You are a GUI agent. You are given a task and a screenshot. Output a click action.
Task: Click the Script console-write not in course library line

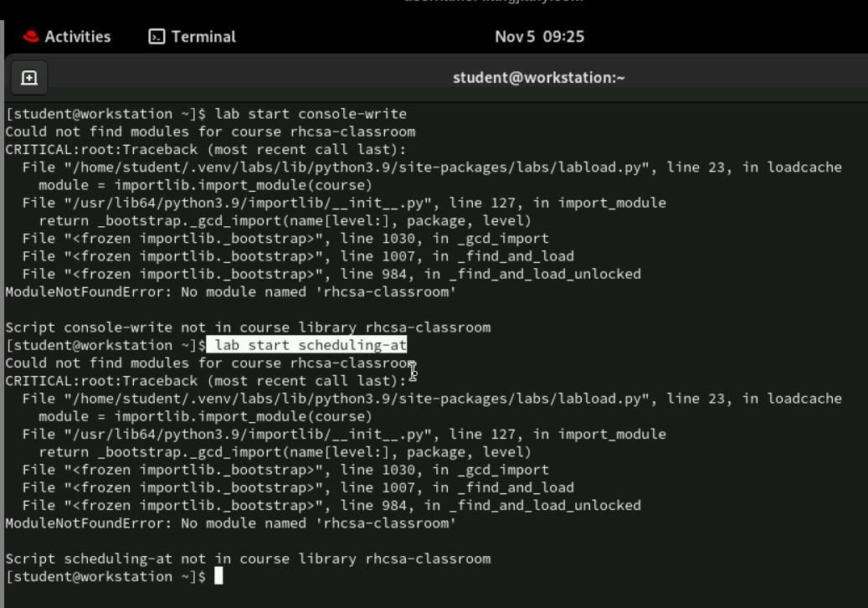coord(248,327)
